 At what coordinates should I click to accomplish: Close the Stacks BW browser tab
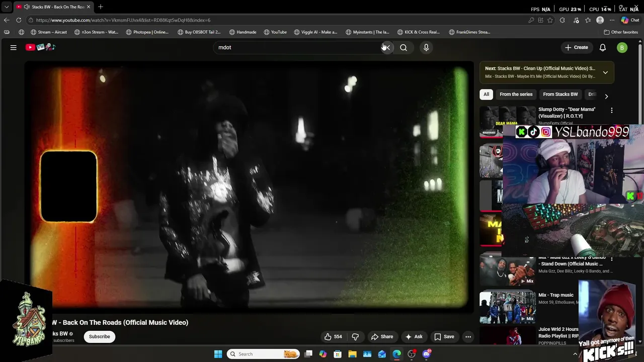[89, 7]
